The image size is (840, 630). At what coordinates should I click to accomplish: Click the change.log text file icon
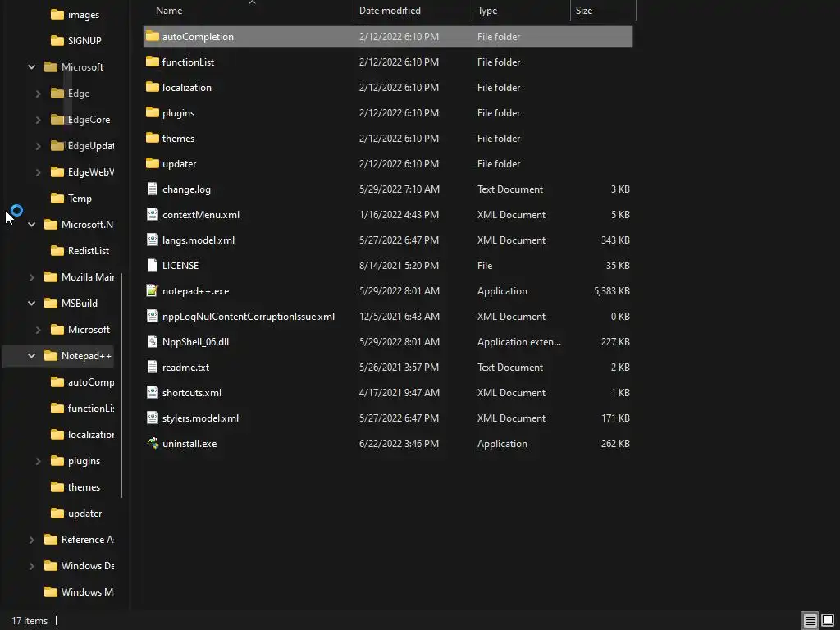[152, 189]
